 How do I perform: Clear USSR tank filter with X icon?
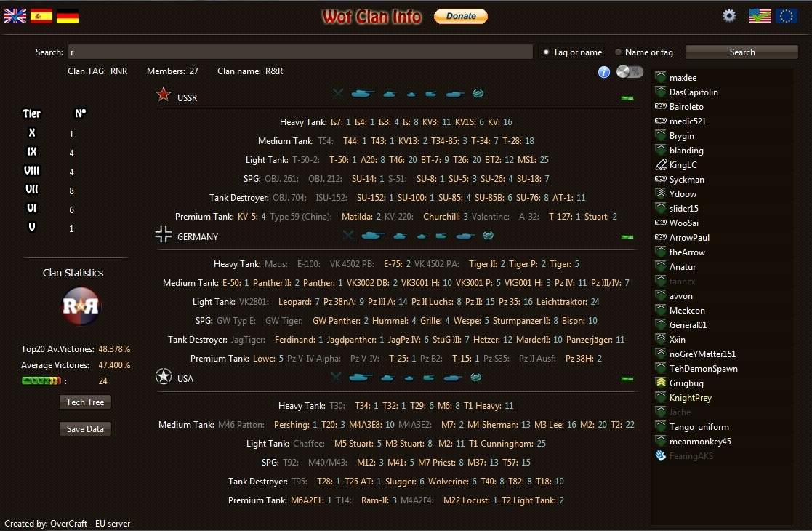tap(338, 93)
